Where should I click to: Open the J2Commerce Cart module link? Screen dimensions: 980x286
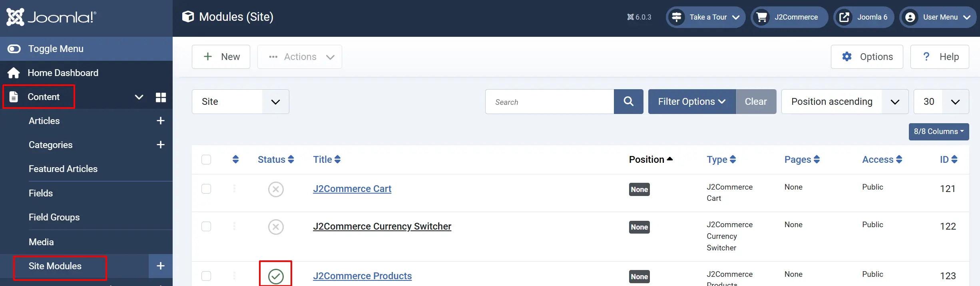tap(352, 189)
